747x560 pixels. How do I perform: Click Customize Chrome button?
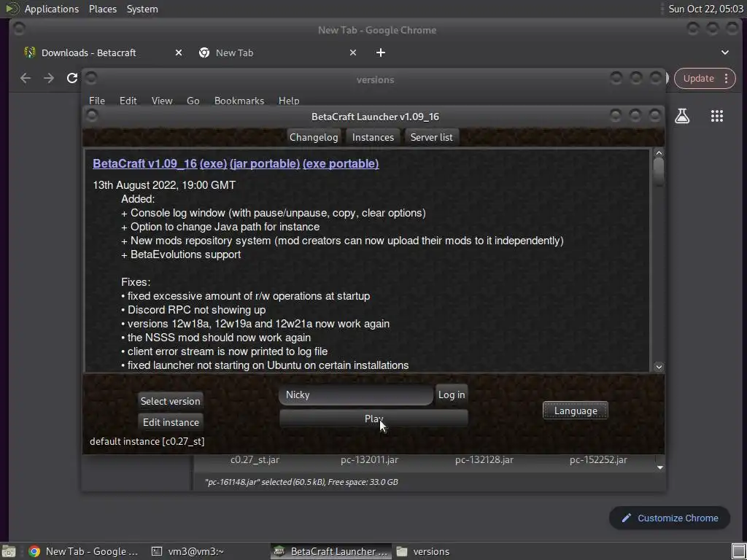670,518
